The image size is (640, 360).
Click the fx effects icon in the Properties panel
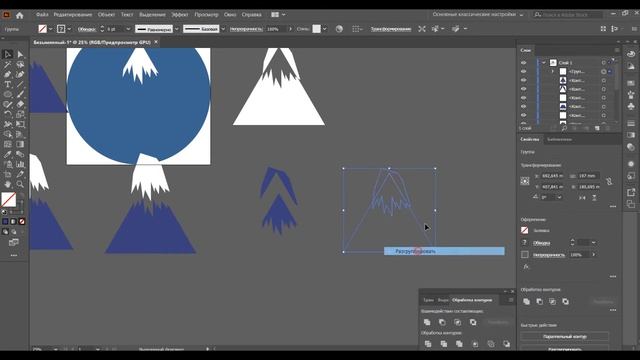(x=526, y=267)
